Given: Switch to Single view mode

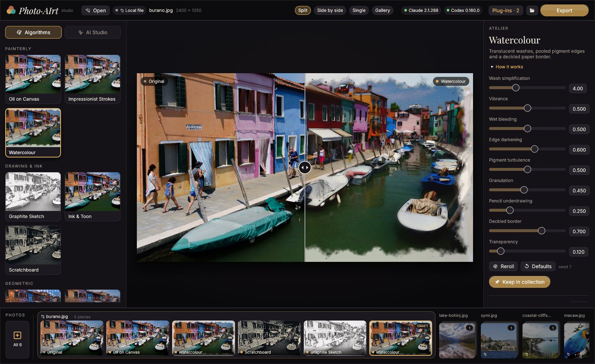Looking at the screenshot, I should (x=359, y=10).
